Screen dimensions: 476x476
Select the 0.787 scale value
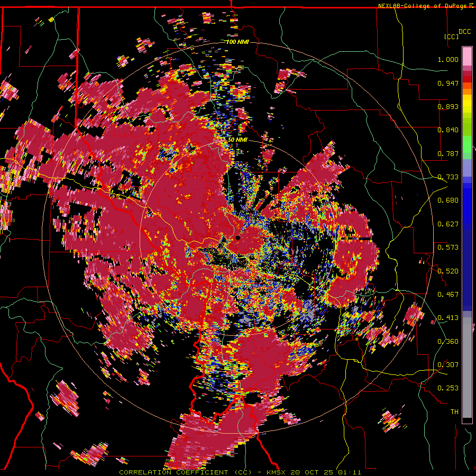click(448, 153)
